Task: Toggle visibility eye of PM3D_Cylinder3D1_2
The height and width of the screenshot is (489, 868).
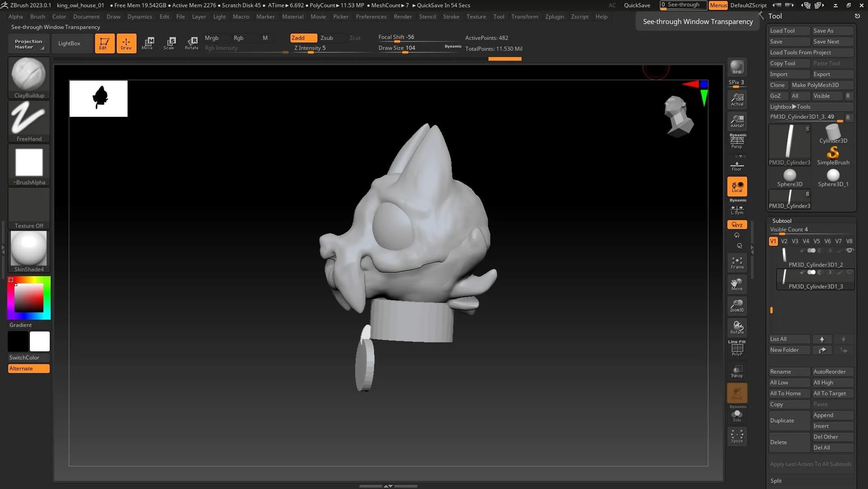Action: (x=849, y=250)
